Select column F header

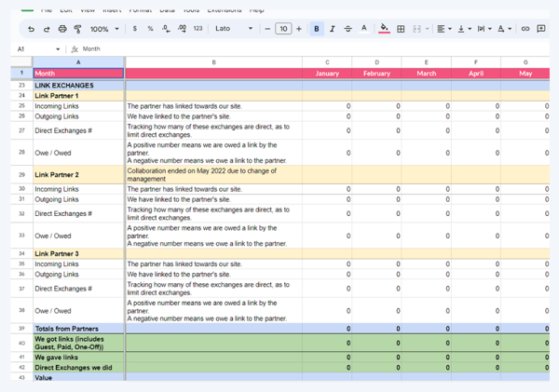tap(476, 62)
